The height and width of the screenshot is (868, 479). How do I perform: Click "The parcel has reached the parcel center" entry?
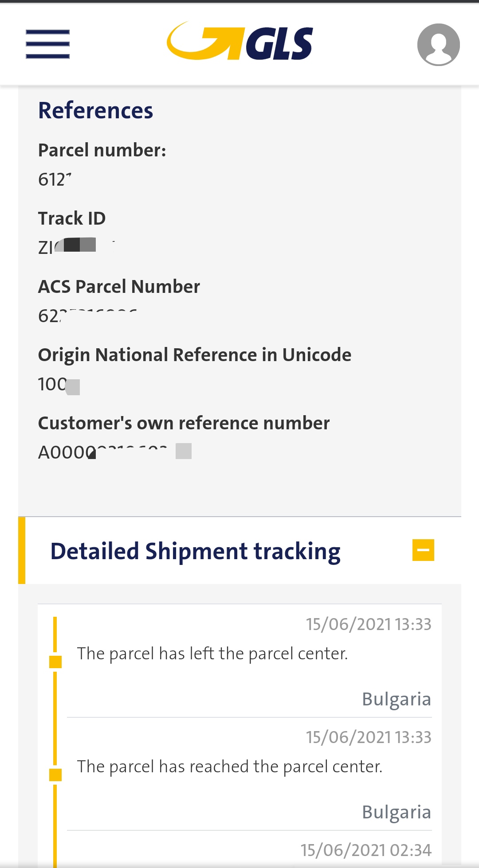229,767
